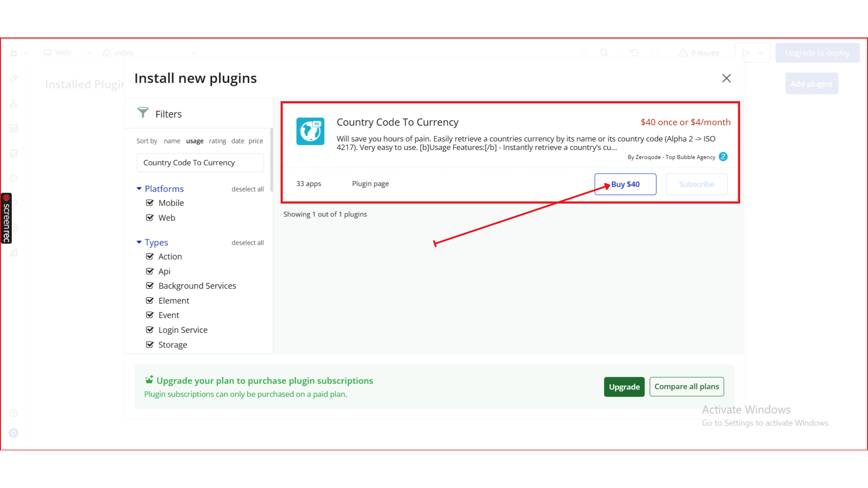Click the undo arrow icon in top bar
The height and width of the screenshot is (488, 868).
pyautogui.click(x=634, y=53)
